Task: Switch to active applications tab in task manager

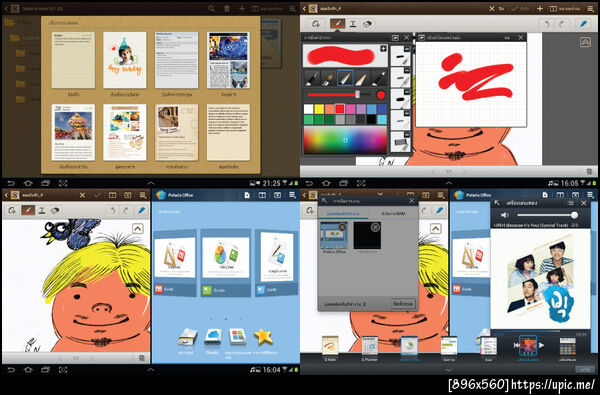Action: coord(343,213)
